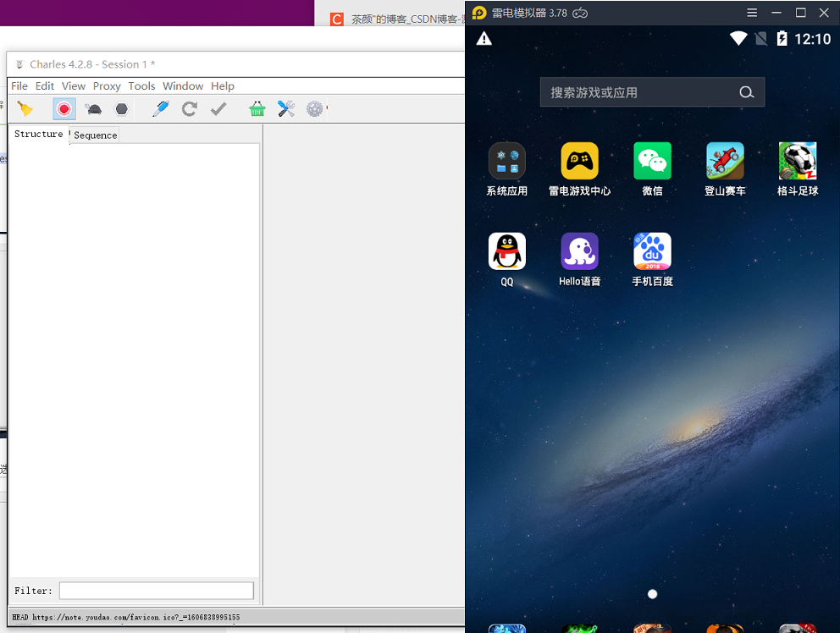Open the Proxy menu in Charles
The image size is (840, 633).
[x=107, y=86]
